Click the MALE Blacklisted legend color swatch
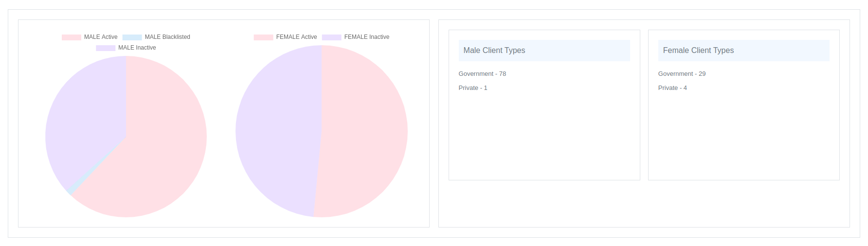Image resolution: width=868 pixels, height=246 pixels. 132,37
